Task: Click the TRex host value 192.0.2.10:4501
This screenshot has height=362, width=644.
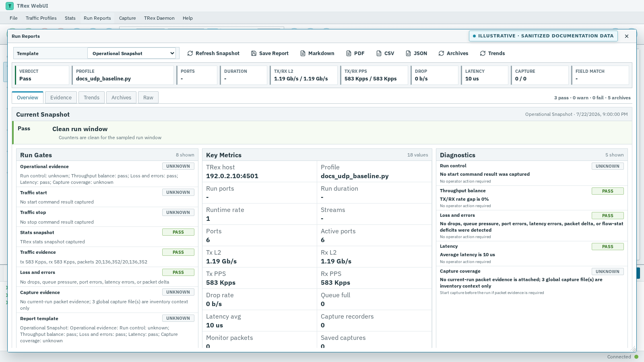Action: pyautogui.click(x=232, y=176)
